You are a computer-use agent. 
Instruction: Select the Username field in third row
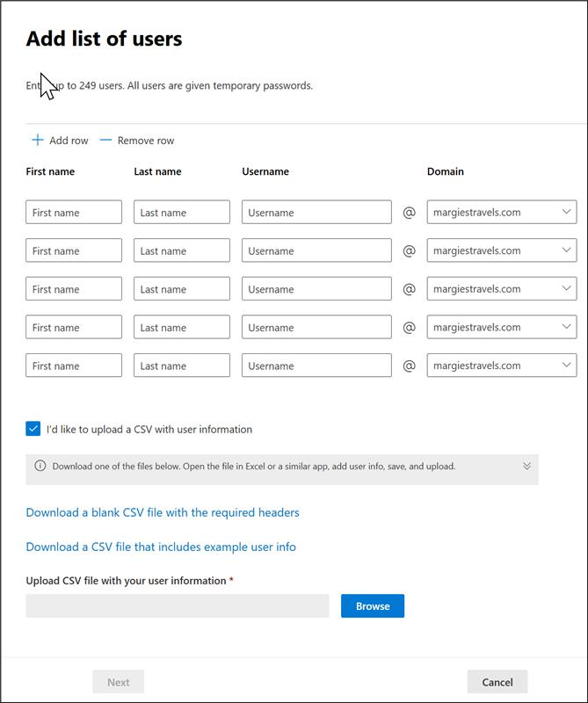pos(316,289)
